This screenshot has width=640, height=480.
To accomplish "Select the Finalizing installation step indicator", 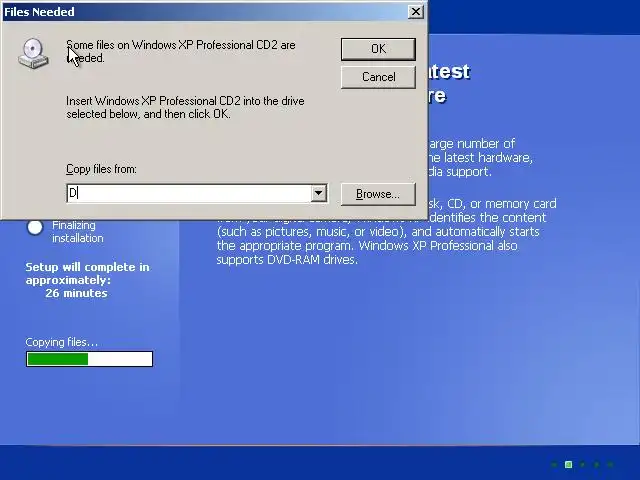I will (x=35, y=227).
